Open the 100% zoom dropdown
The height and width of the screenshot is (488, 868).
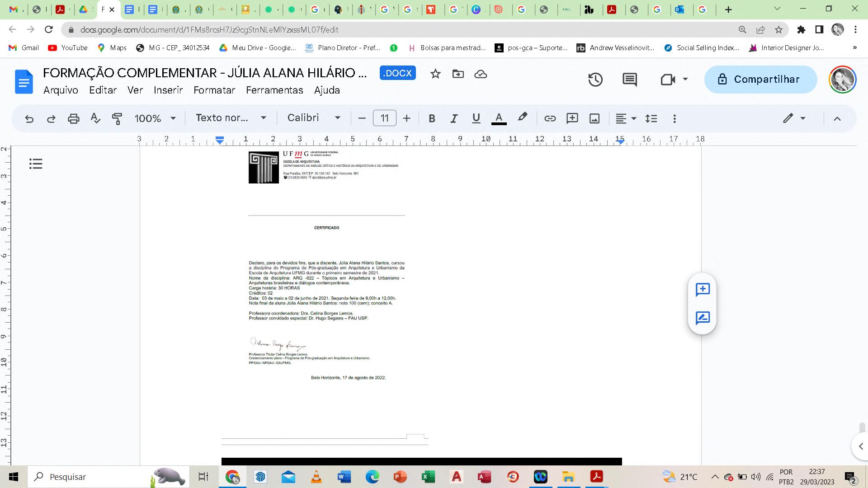tap(155, 118)
